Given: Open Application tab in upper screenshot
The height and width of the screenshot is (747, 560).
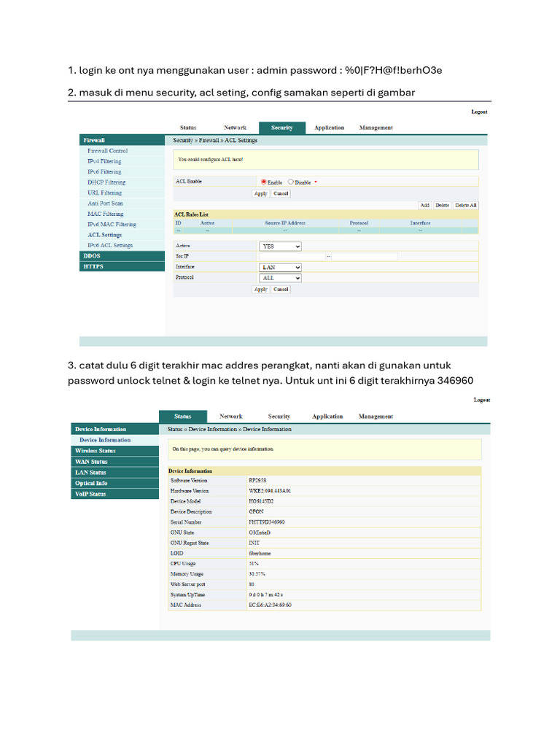Looking at the screenshot, I should click(x=329, y=128).
